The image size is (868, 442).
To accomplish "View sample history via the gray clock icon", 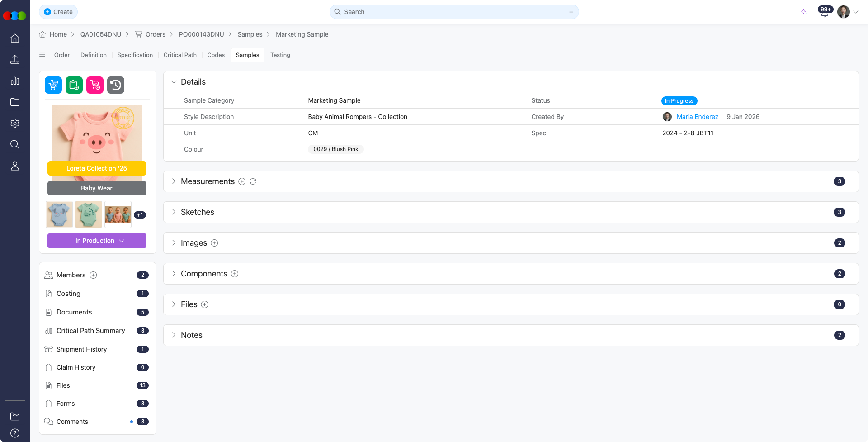I will pos(115,85).
